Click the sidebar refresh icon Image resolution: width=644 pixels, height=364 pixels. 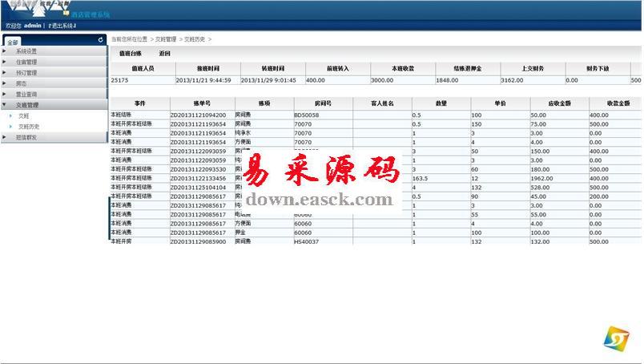100,39
